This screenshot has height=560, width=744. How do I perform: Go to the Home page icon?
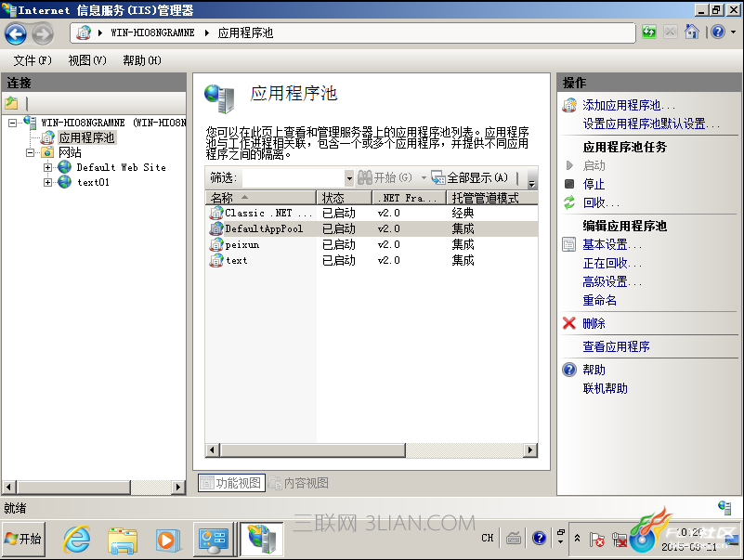692,33
